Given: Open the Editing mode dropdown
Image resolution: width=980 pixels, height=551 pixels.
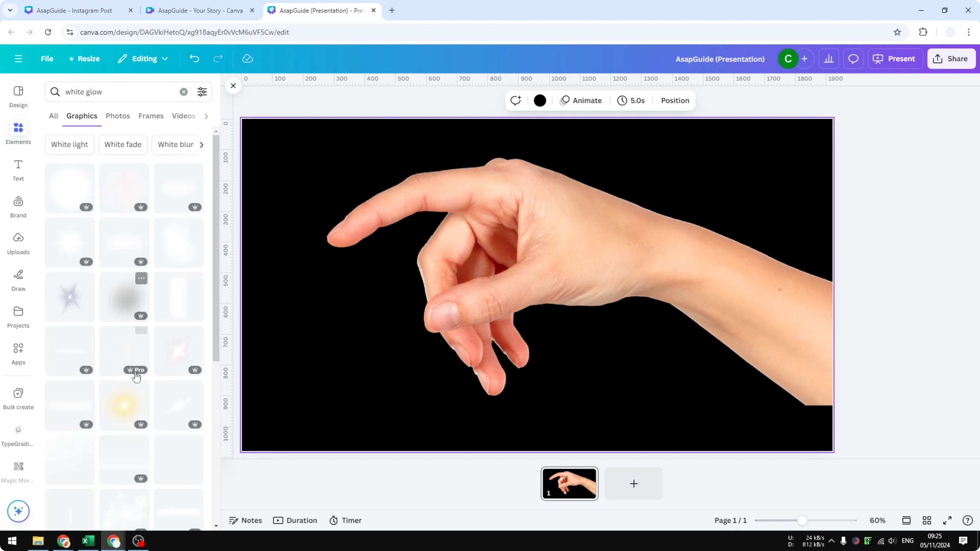Looking at the screenshot, I should [x=143, y=58].
